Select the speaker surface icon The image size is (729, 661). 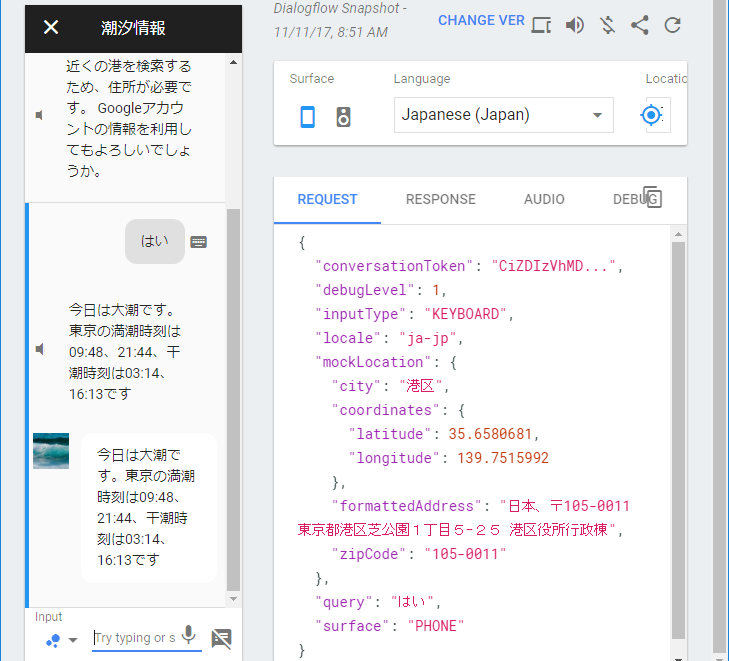(343, 117)
